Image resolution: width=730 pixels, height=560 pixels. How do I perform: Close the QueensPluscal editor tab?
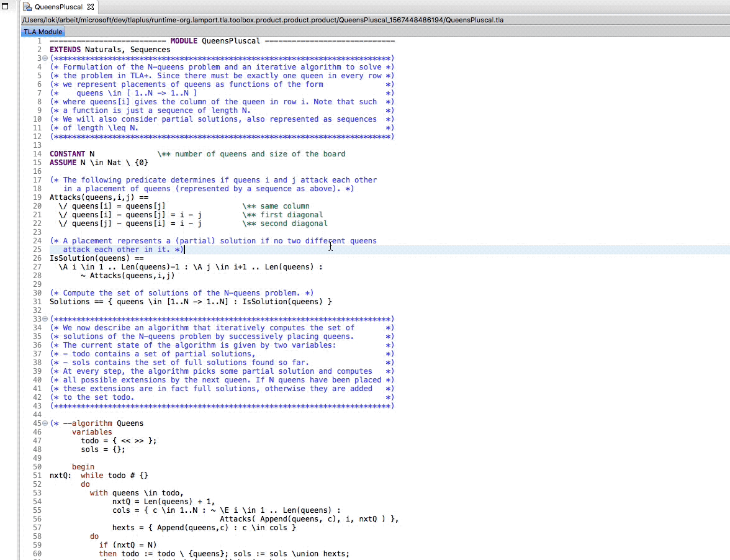pos(91,7)
